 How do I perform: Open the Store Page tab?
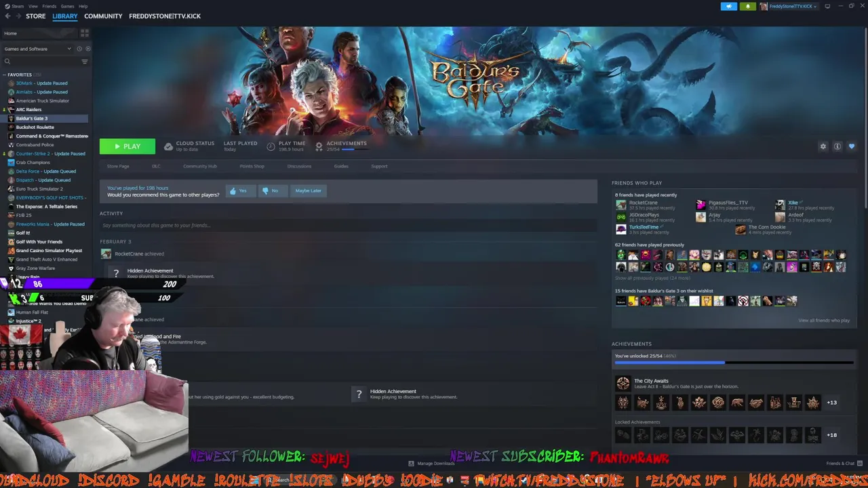pos(118,166)
